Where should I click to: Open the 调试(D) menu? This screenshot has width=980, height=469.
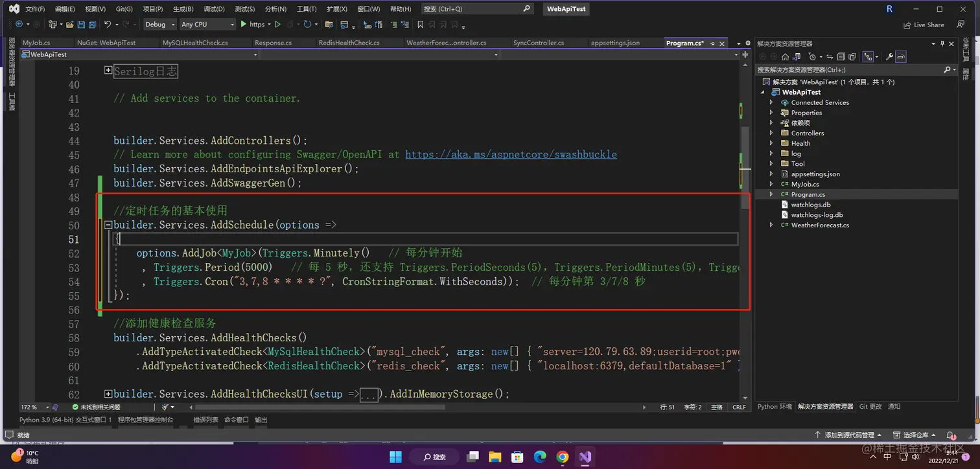point(214,9)
